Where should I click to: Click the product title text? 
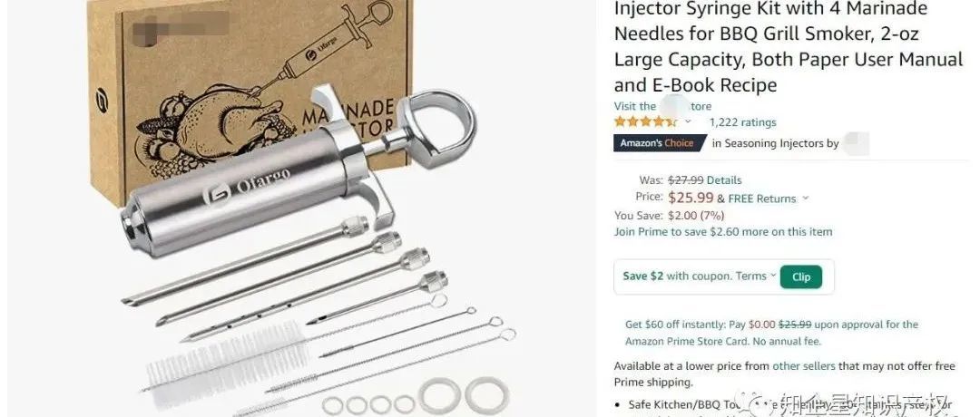pos(789,47)
